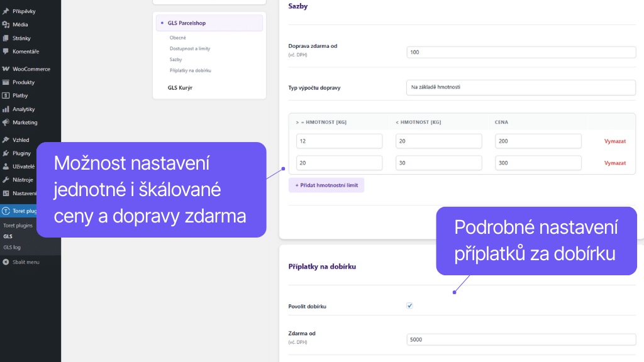Select the Vzhled appearance icon
644x362 pixels.
tap(5, 140)
